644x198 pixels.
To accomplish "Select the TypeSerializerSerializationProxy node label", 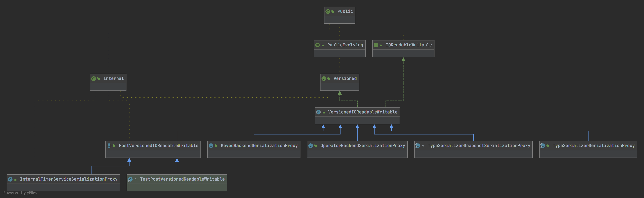I will coord(594,146).
